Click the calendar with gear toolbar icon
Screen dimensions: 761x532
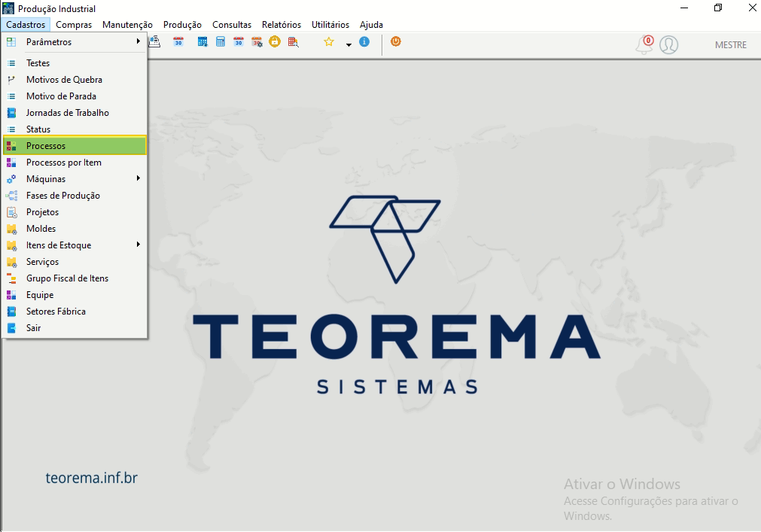pos(257,41)
